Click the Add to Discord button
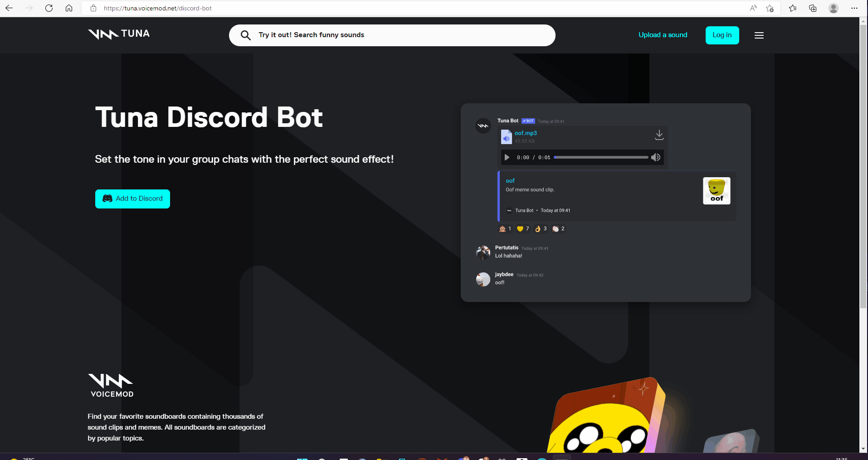 [x=132, y=199]
